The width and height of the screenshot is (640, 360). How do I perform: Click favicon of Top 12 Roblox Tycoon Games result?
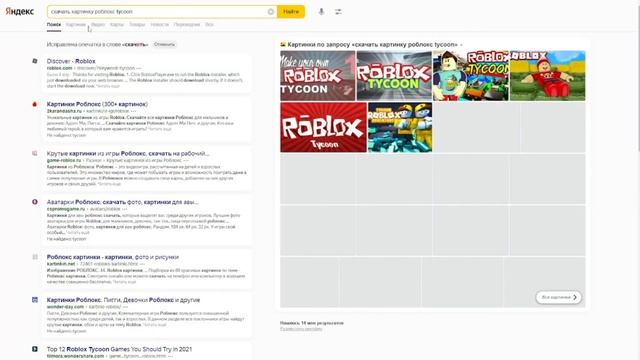point(35,349)
